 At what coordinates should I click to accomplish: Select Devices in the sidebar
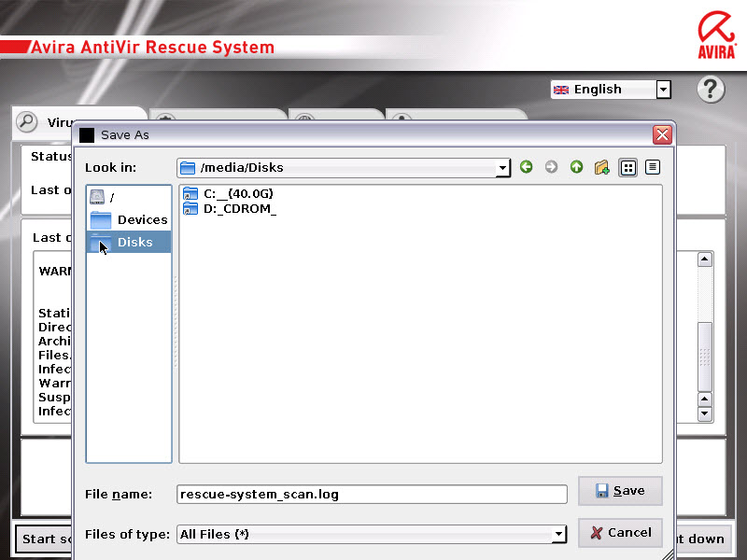[129, 219]
